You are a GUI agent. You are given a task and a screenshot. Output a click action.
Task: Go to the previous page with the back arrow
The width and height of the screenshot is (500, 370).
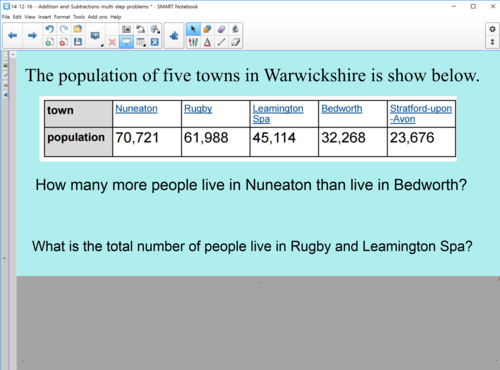(x=13, y=35)
